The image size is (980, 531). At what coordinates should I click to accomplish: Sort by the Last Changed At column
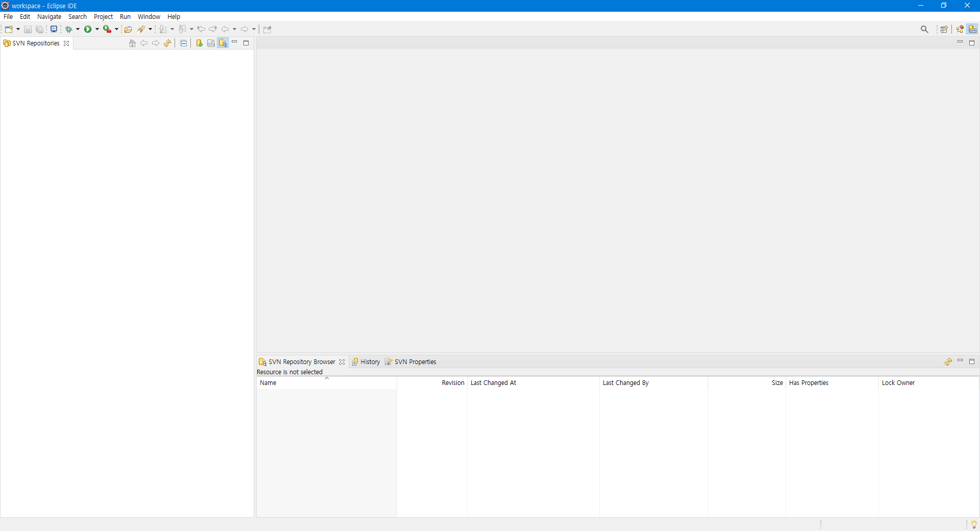click(x=533, y=383)
